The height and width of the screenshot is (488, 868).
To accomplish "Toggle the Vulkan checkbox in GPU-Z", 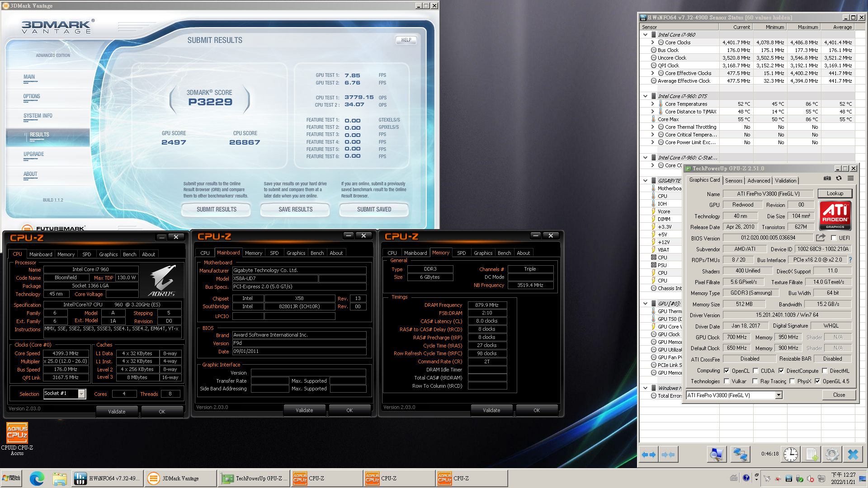I will pos(726,381).
